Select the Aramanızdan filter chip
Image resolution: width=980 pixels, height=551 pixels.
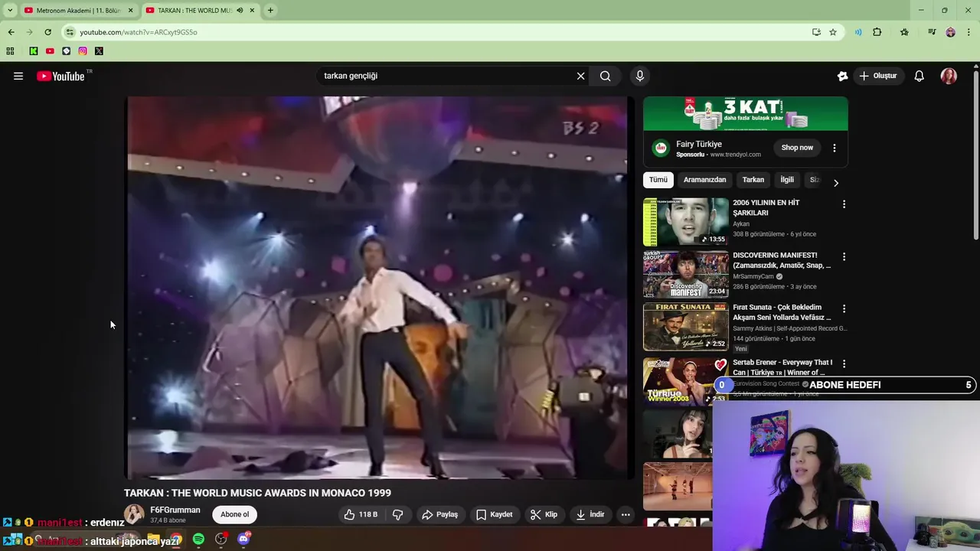click(704, 180)
